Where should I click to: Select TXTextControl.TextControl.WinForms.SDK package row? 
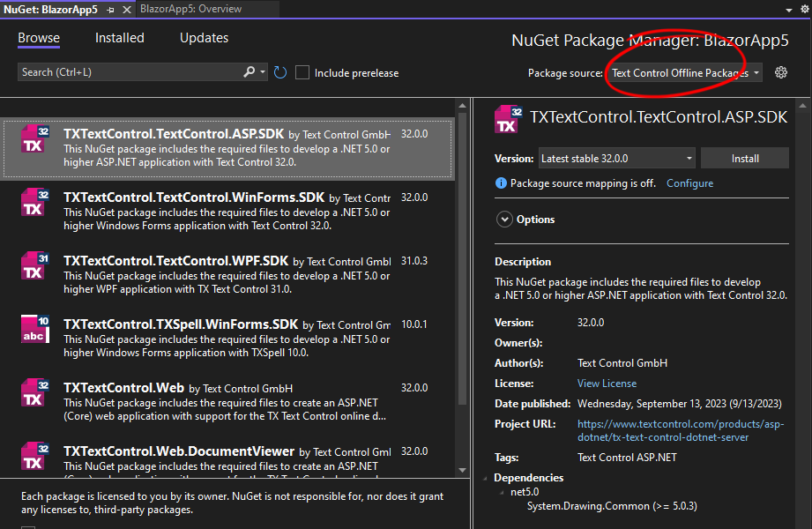tap(227, 212)
